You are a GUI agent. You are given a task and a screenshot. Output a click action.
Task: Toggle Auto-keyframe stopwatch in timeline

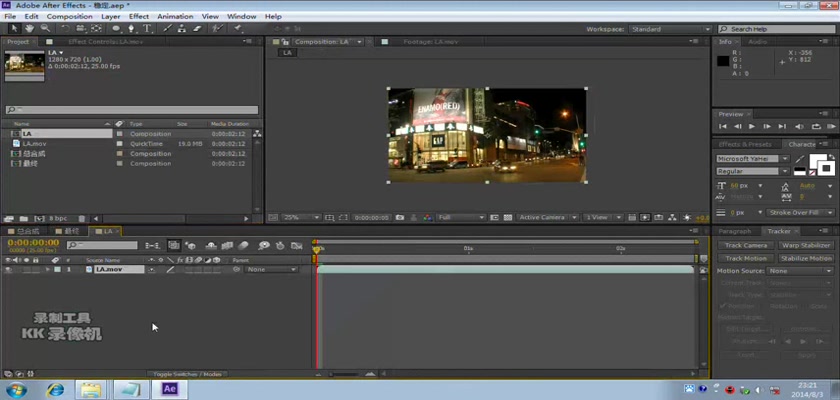280,245
